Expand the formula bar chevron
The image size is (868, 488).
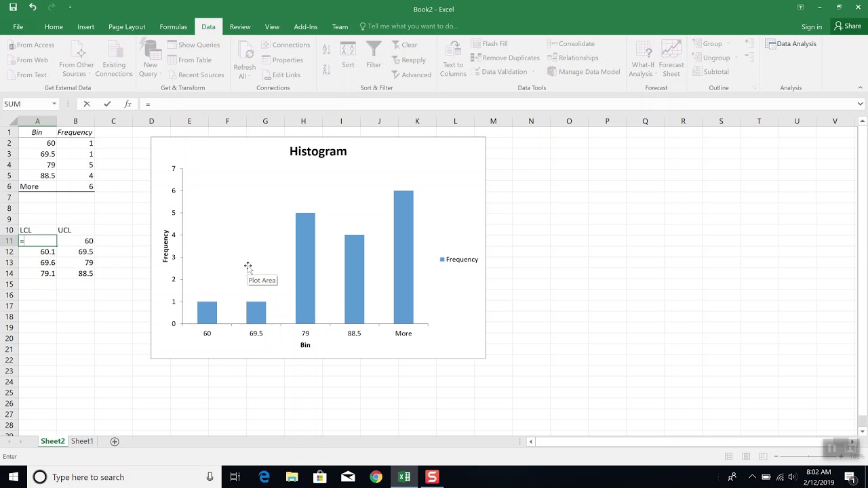pos(860,104)
